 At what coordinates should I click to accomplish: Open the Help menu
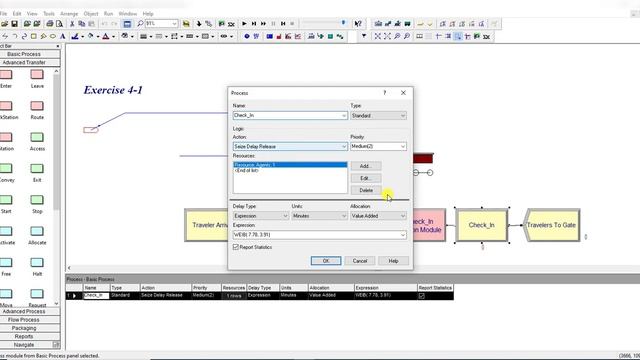pos(148,13)
